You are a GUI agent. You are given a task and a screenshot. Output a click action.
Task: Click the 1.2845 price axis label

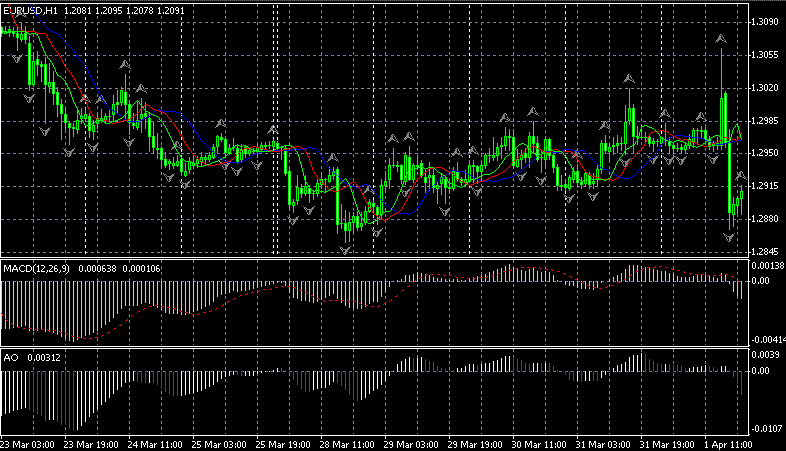pyautogui.click(x=765, y=252)
